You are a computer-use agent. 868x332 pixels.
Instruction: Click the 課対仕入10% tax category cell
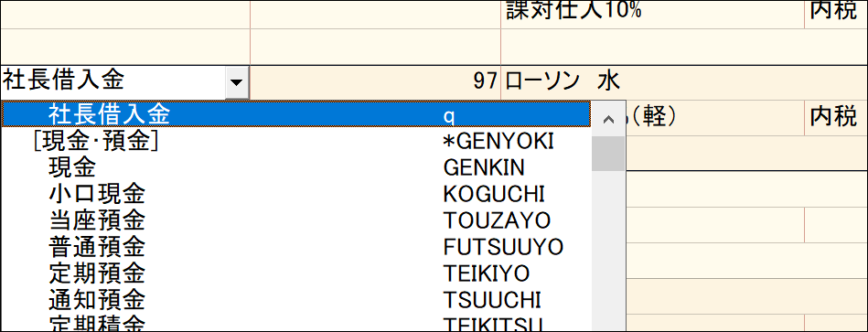click(x=653, y=15)
